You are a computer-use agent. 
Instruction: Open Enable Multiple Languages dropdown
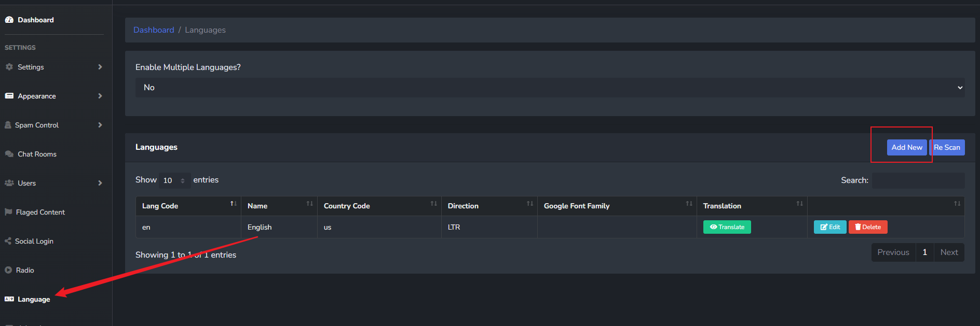tap(550, 88)
